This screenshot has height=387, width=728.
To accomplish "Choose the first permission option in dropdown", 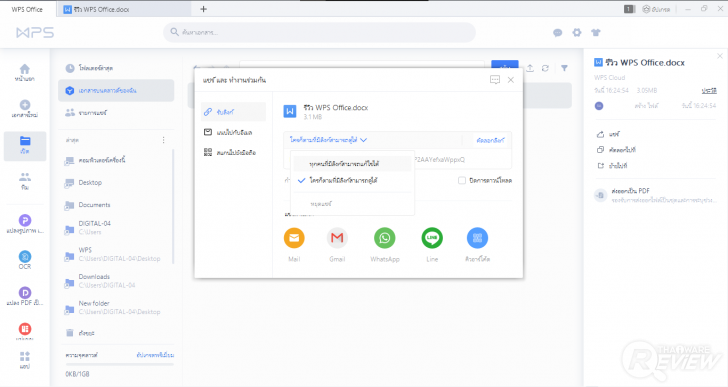I will (x=352, y=164).
